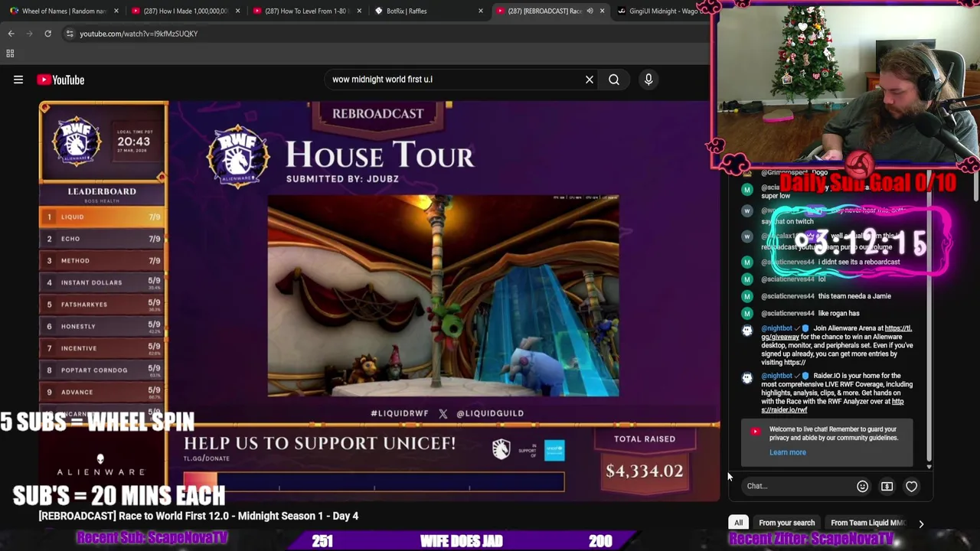Close the Wheel of Names tab
The image size is (980, 551).
[116, 11]
